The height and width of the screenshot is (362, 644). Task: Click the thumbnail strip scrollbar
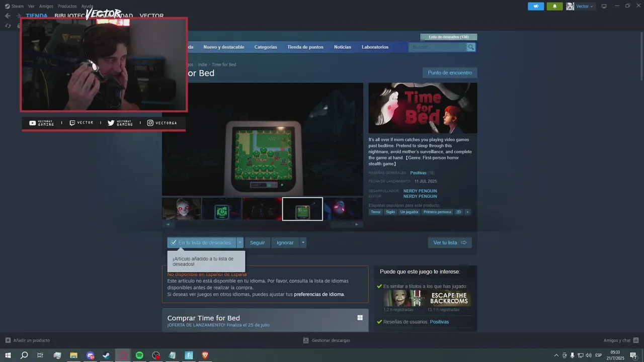(x=262, y=225)
